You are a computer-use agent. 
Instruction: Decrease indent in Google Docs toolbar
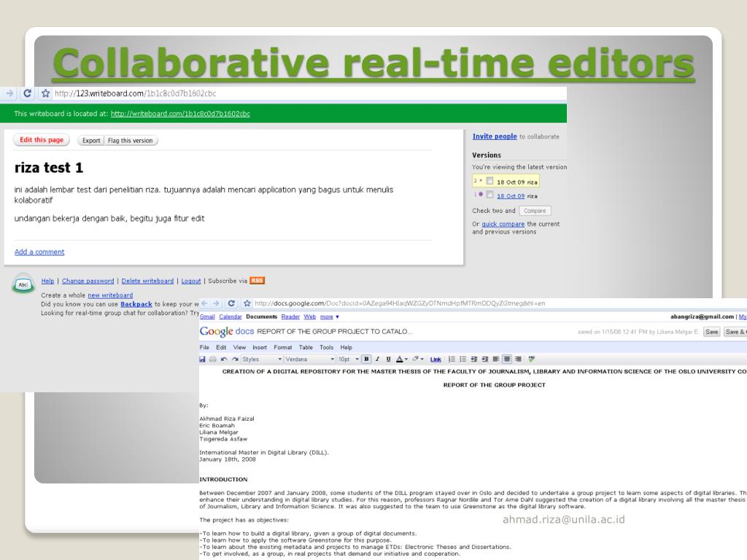[474, 359]
